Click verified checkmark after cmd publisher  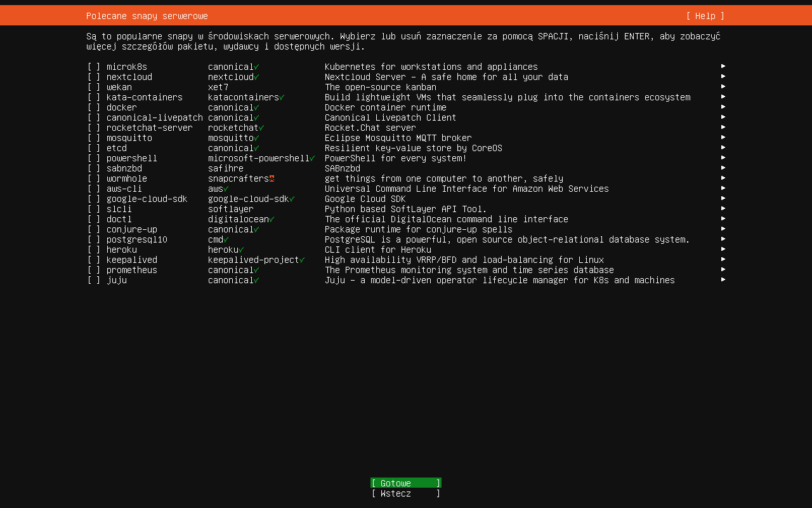coord(226,239)
